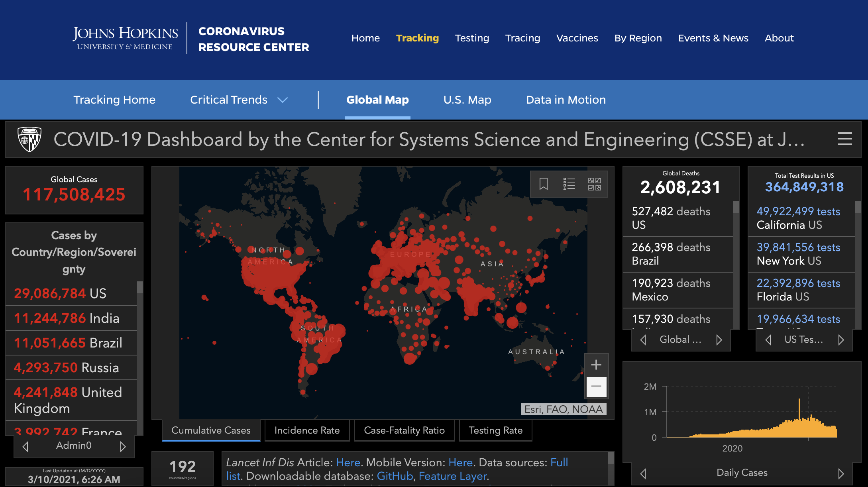Click the Global Cases total number
The image size is (868, 487).
pyautogui.click(x=74, y=195)
